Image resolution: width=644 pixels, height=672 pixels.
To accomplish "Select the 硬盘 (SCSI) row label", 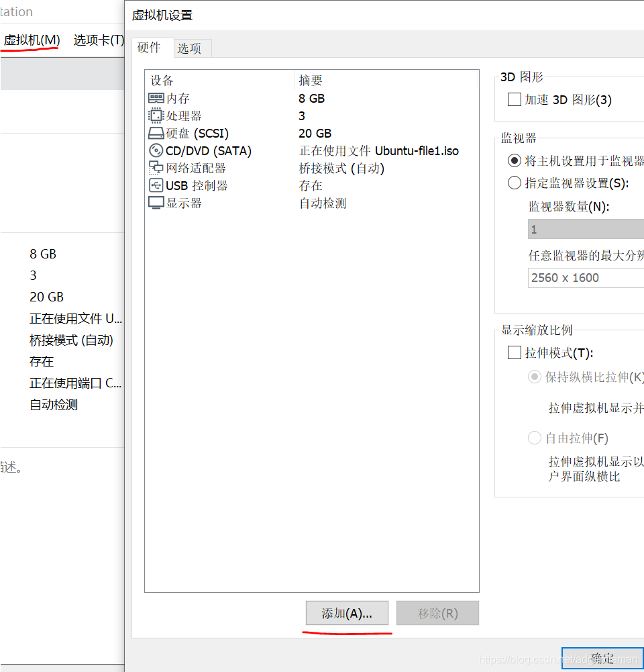I will click(x=197, y=134).
